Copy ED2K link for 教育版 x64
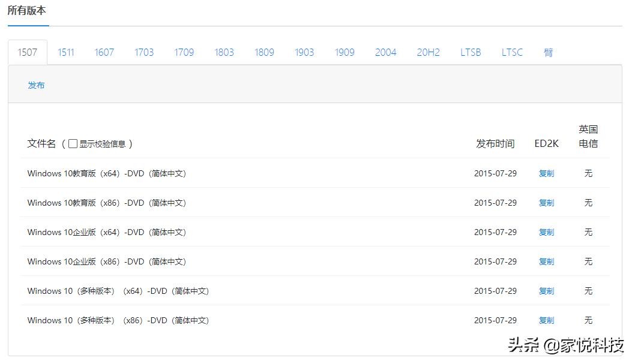 [x=546, y=173]
